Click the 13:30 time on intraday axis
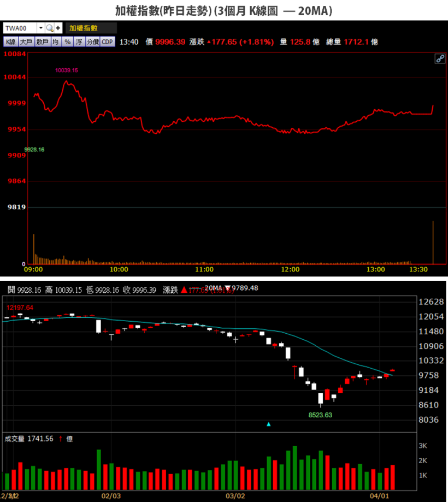 418,269
